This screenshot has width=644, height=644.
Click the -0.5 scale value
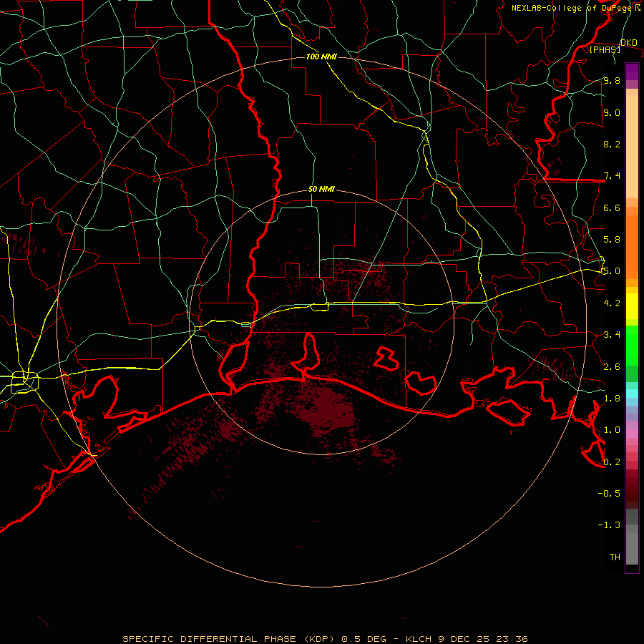[609, 493]
